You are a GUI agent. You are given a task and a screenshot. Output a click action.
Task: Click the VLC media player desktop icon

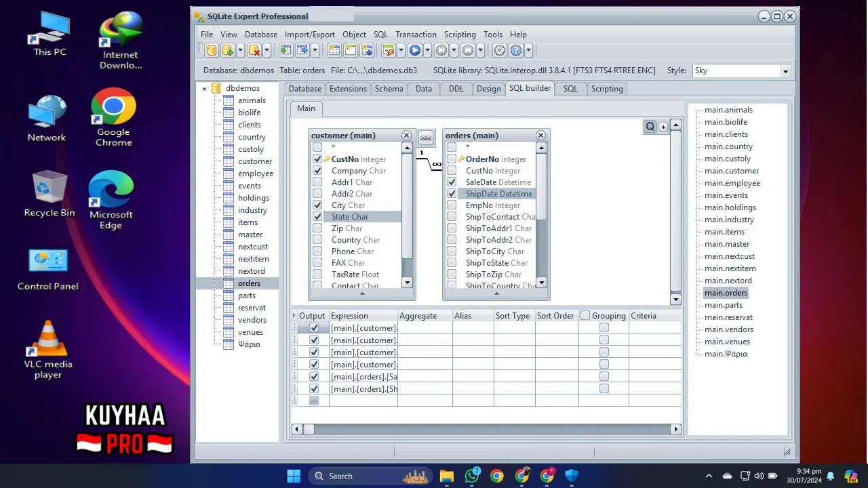[x=48, y=349]
